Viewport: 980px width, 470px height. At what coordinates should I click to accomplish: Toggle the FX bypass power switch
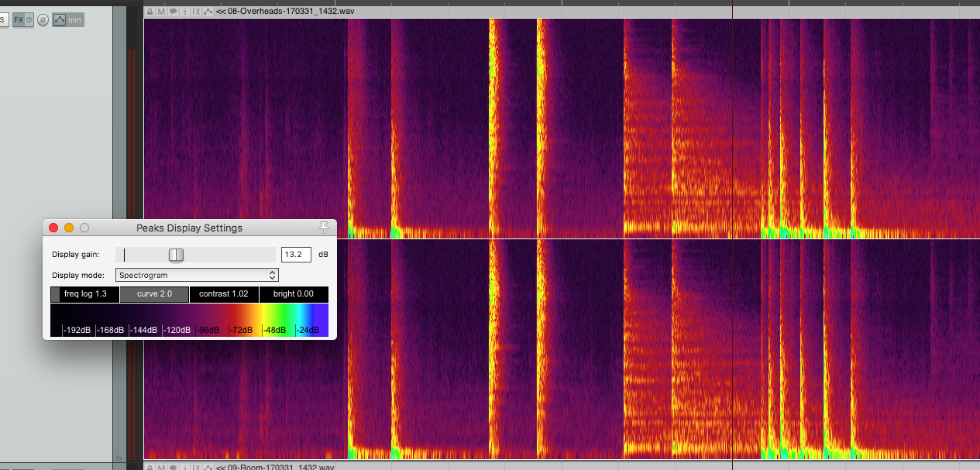click(28, 19)
